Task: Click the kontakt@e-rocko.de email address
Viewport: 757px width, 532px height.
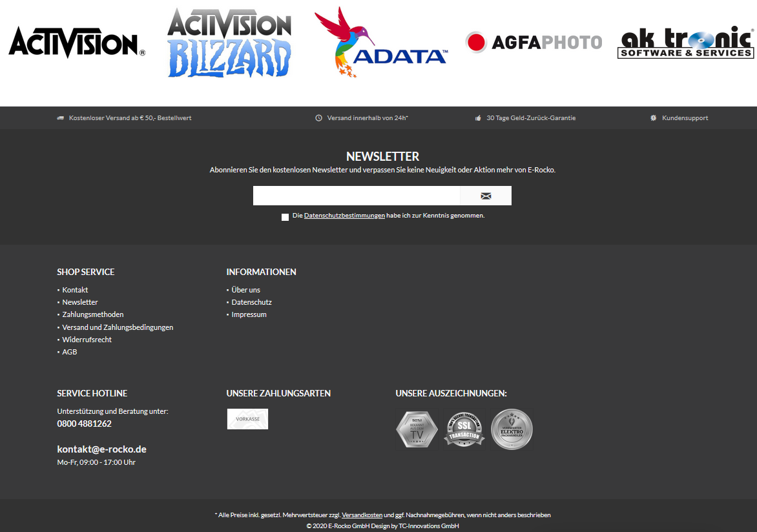Action: [101, 449]
